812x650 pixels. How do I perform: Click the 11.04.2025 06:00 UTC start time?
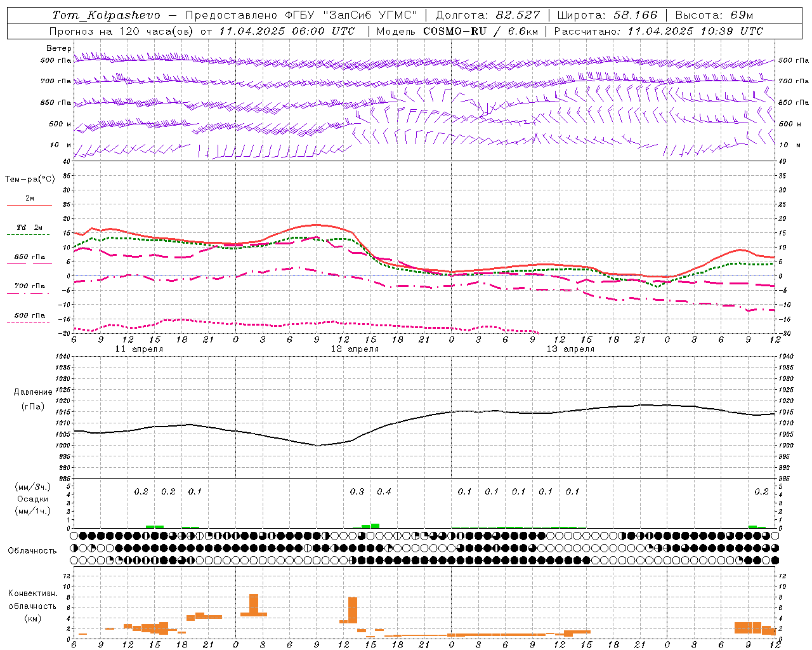[286, 31]
